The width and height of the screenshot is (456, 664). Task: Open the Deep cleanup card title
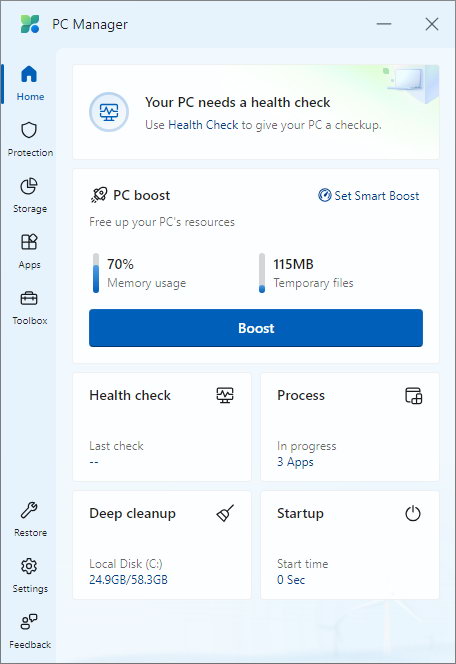(x=132, y=513)
